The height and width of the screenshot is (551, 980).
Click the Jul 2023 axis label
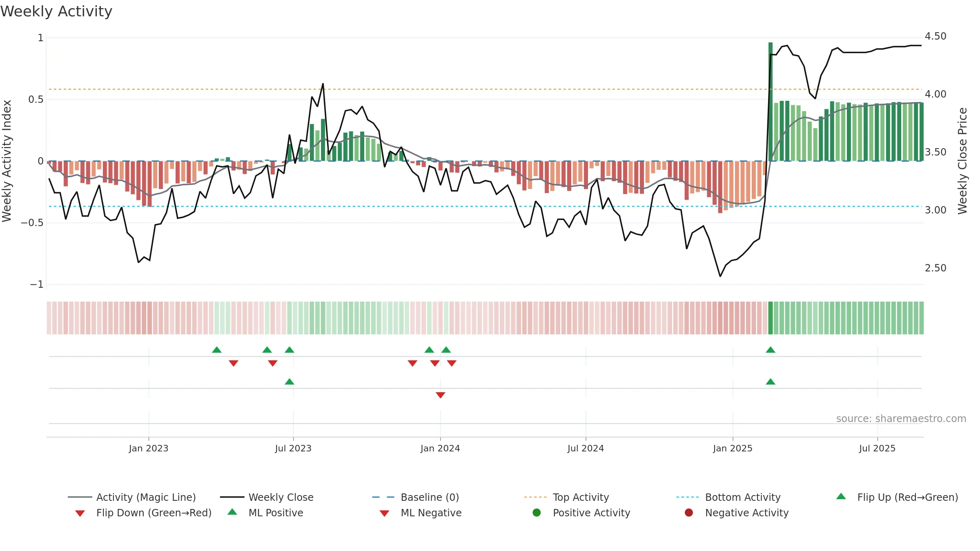click(293, 448)
